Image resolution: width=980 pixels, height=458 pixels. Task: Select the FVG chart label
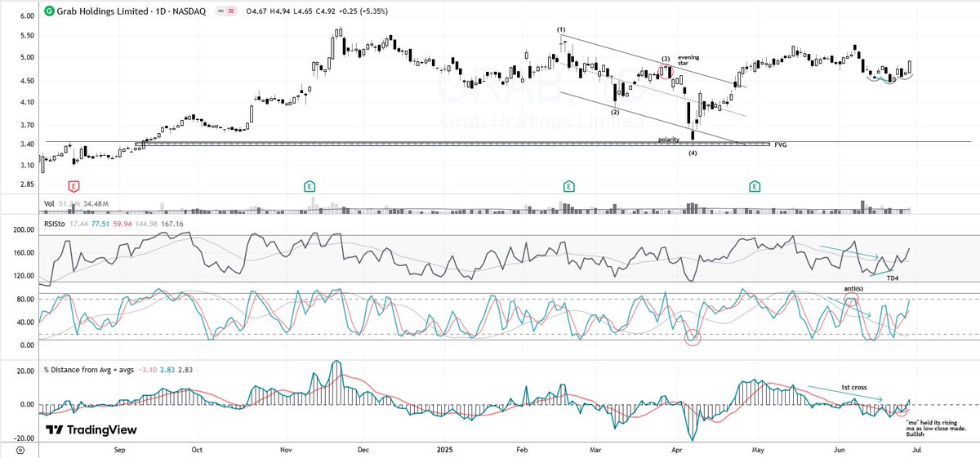[x=781, y=145]
